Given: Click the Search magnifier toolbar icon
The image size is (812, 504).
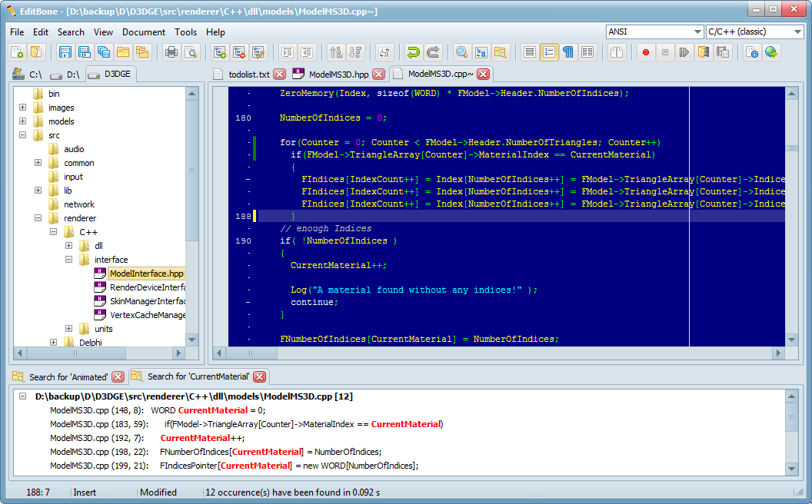Looking at the screenshot, I should [x=461, y=52].
